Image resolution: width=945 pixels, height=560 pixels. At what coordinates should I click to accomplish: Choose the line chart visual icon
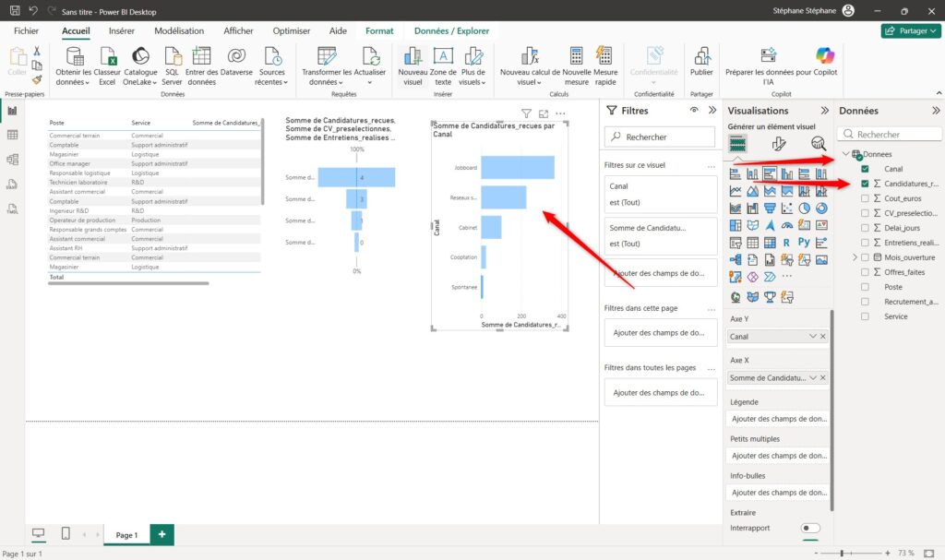click(x=736, y=191)
